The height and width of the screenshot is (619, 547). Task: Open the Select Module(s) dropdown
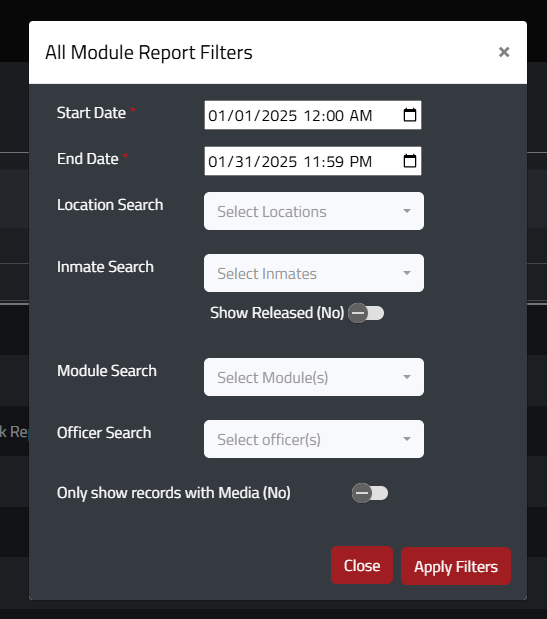pos(314,377)
